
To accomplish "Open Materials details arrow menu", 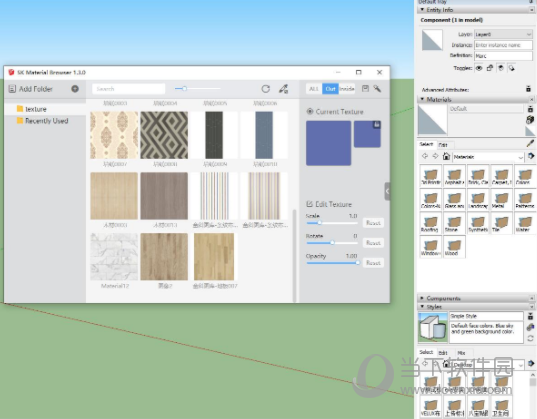I will (x=531, y=156).
